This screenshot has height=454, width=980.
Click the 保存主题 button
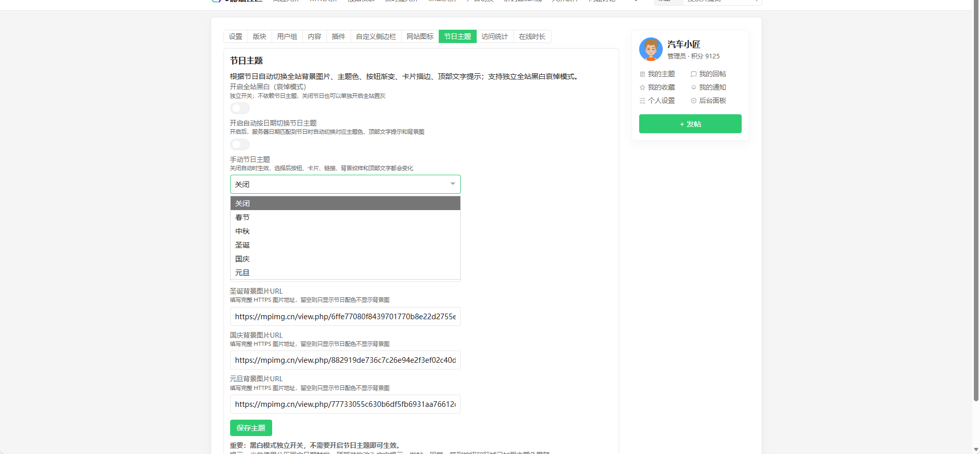251,428
